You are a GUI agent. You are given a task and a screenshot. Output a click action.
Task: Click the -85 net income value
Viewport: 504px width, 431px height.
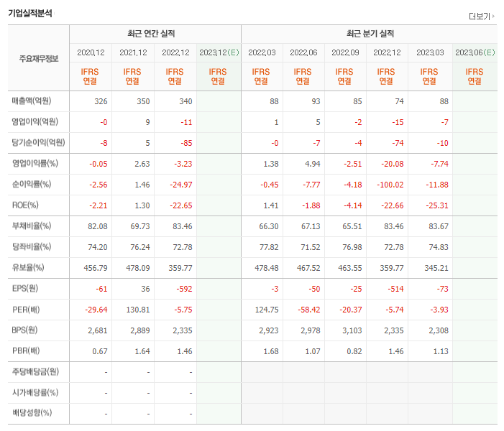(x=186, y=143)
